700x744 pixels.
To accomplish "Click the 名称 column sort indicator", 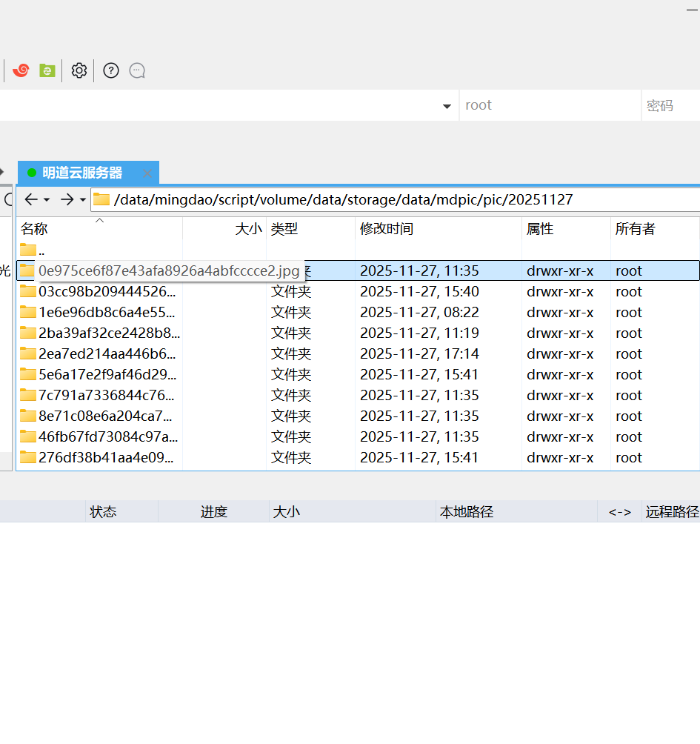I will pos(99,220).
